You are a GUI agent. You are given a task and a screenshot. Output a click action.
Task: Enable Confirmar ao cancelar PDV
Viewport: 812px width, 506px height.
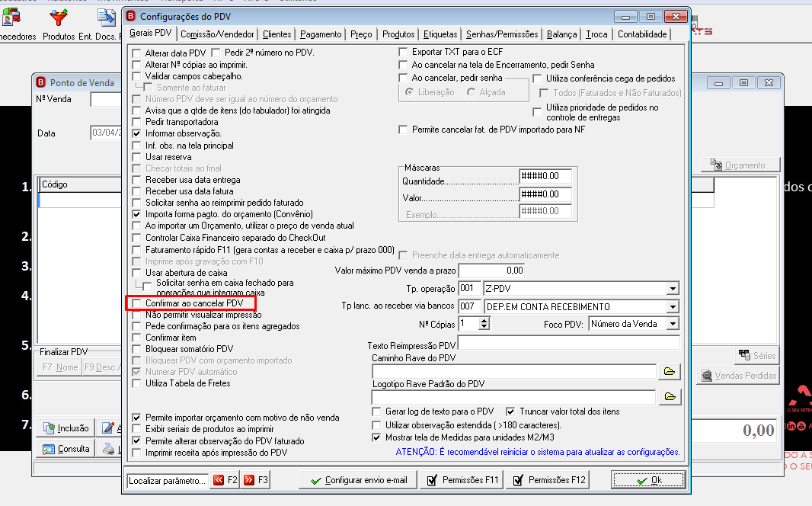(x=136, y=303)
